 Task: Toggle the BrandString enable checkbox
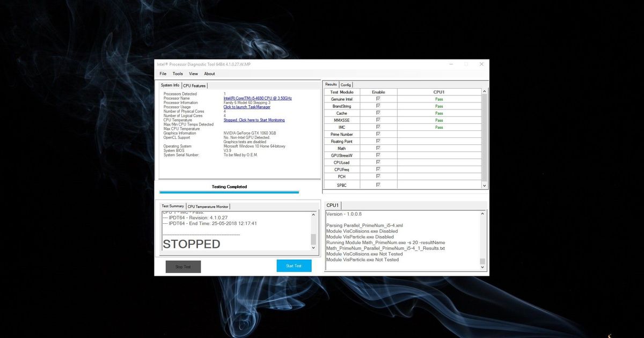click(378, 106)
